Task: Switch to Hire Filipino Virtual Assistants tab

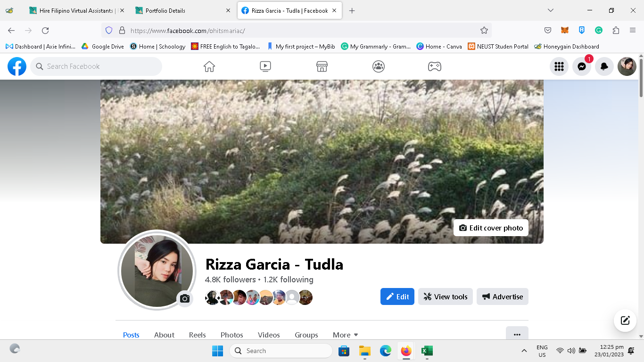Action: (x=77, y=10)
